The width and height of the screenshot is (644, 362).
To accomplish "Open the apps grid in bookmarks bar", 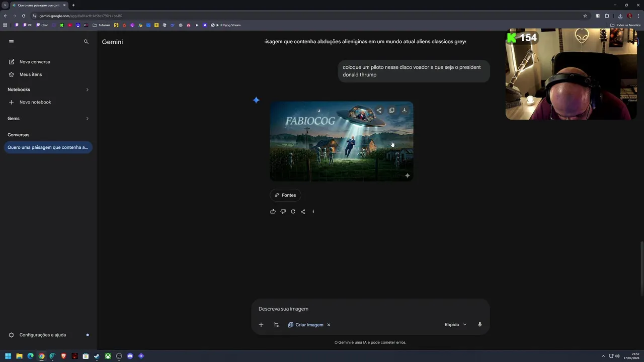I will click(6, 25).
